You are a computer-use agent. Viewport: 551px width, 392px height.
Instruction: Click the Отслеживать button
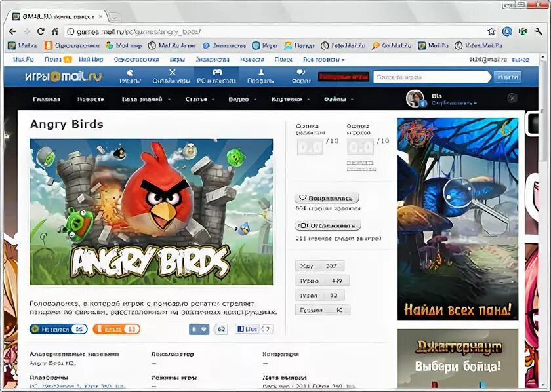tap(327, 225)
